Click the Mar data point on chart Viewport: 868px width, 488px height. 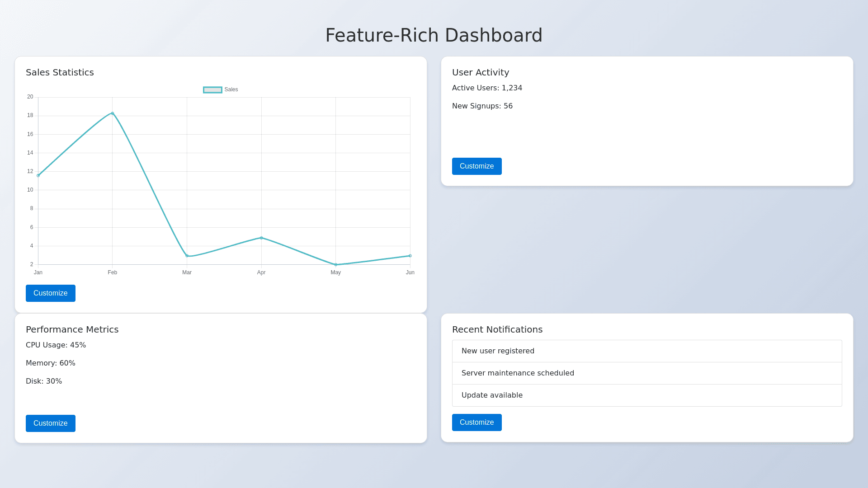(x=187, y=256)
